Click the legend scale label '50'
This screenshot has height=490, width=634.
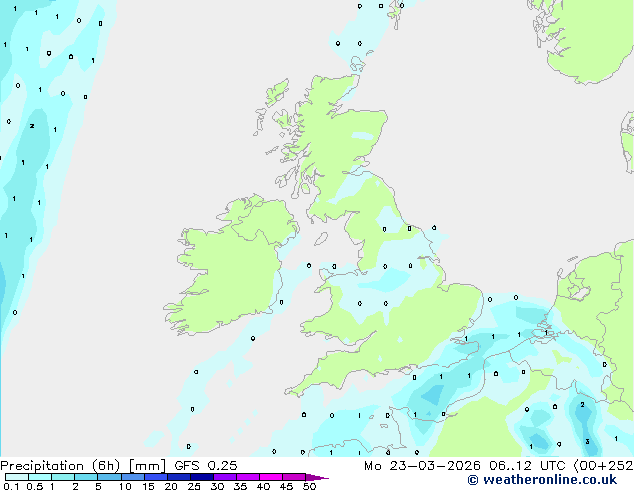(309, 486)
